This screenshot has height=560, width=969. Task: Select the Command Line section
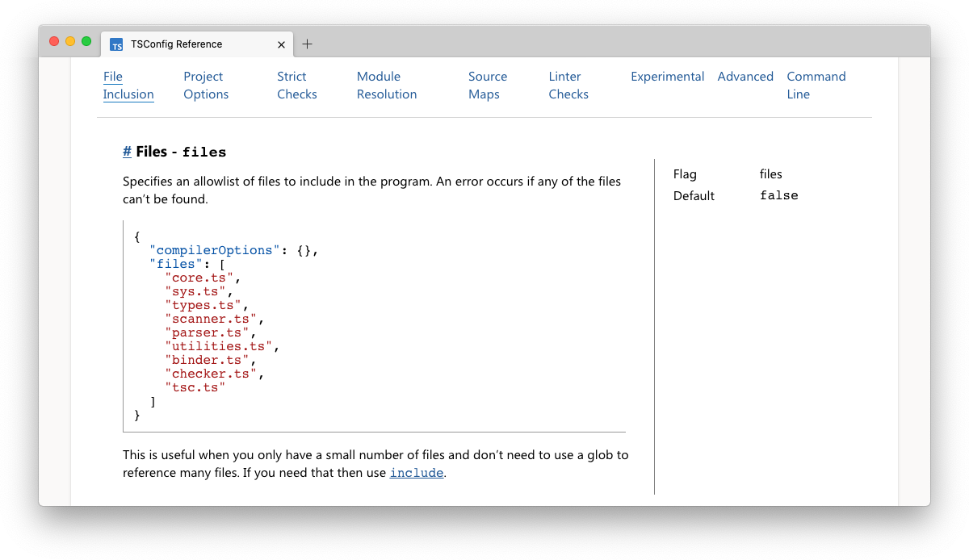(816, 85)
